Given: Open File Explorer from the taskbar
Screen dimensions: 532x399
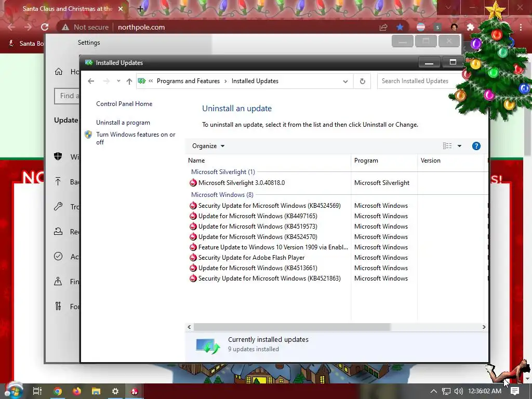Looking at the screenshot, I should point(96,391).
